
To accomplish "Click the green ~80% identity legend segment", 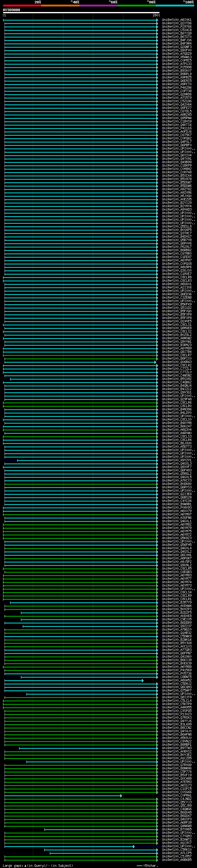I will click(137, 6).
